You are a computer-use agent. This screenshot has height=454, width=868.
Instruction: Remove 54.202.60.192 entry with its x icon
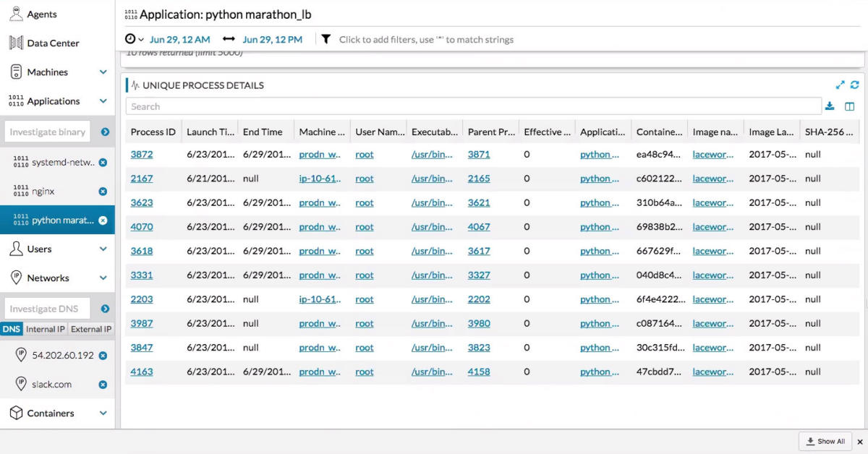pos(103,356)
